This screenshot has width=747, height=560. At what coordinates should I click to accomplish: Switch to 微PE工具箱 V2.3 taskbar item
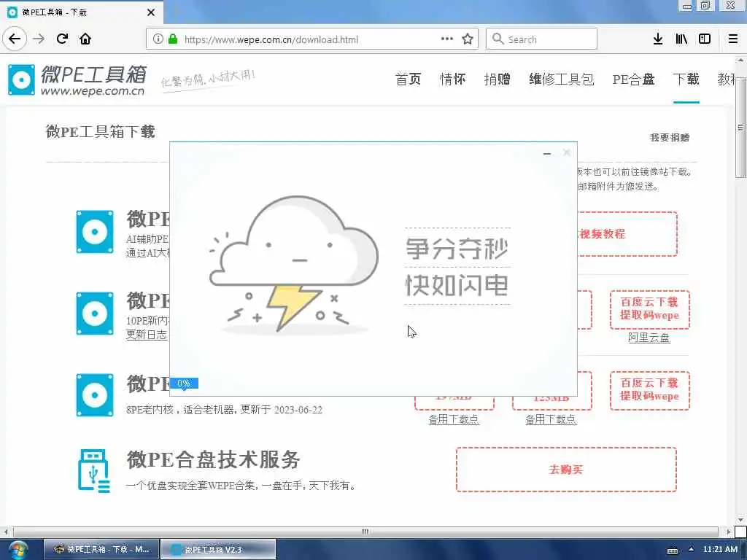(x=217, y=550)
